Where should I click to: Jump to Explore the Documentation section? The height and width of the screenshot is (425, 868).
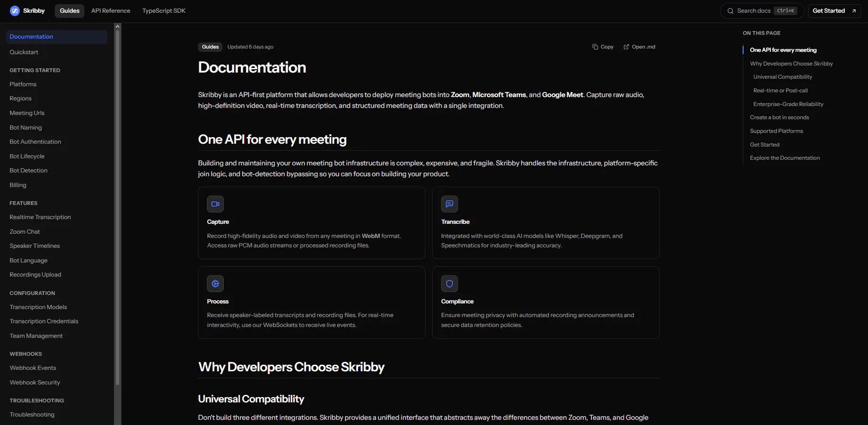coord(785,158)
